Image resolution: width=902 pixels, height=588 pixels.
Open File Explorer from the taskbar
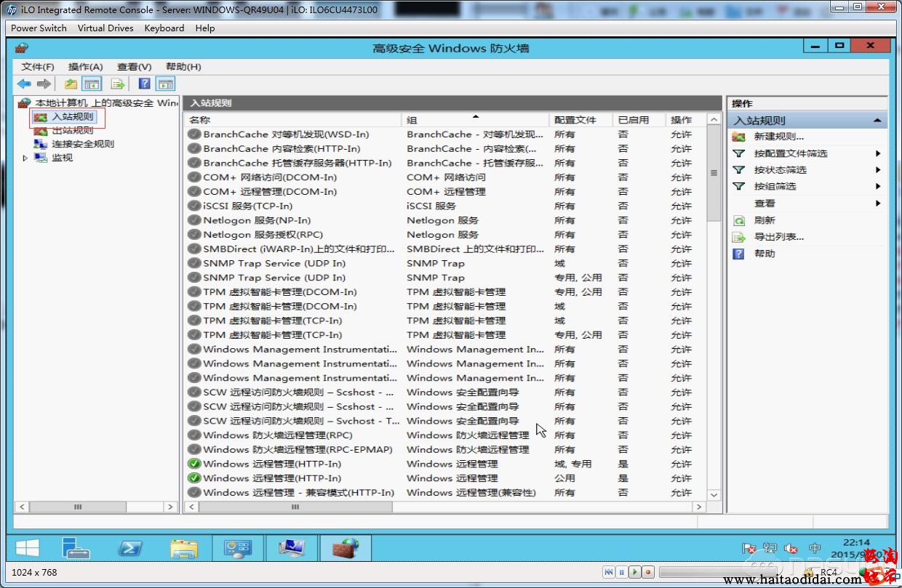click(x=185, y=548)
